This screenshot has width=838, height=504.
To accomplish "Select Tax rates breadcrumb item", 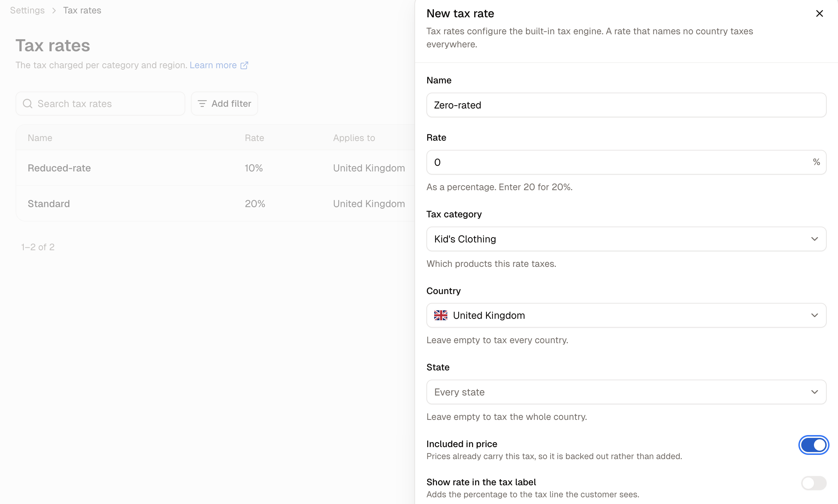I will pyautogui.click(x=82, y=11).
